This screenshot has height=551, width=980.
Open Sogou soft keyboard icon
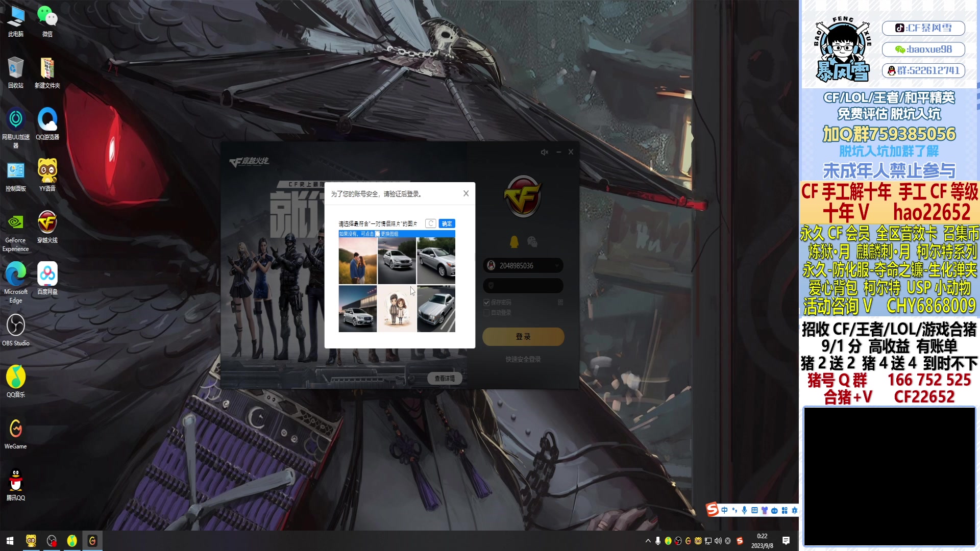pyautogui.click(x=754, y=510)
